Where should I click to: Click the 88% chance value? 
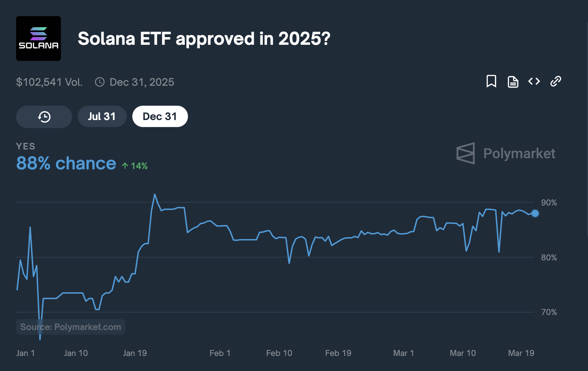(66, 163)
